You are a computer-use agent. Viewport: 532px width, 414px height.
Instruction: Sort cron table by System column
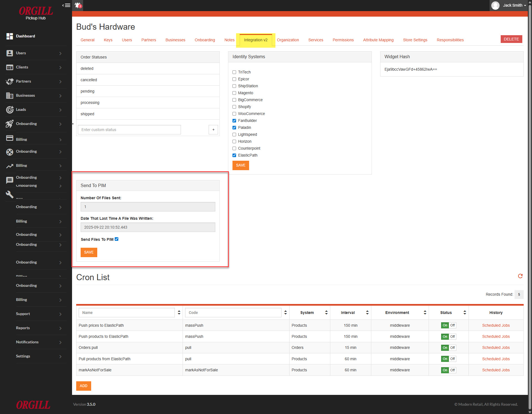pyautogui.click(x=326, y=313)
